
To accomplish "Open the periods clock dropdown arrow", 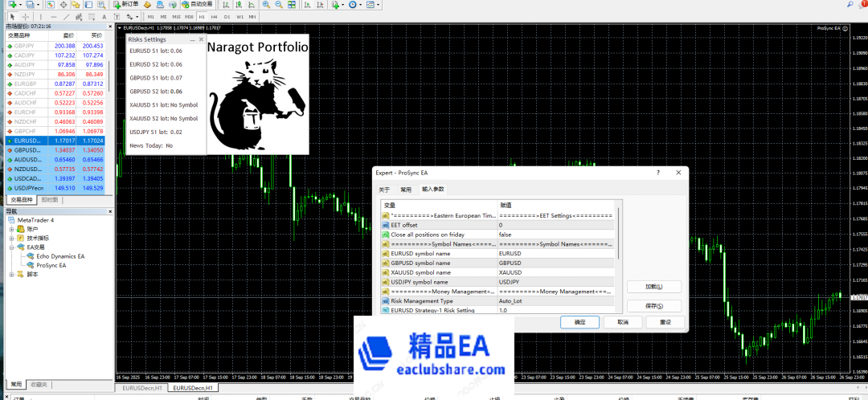I will point(360,5).
